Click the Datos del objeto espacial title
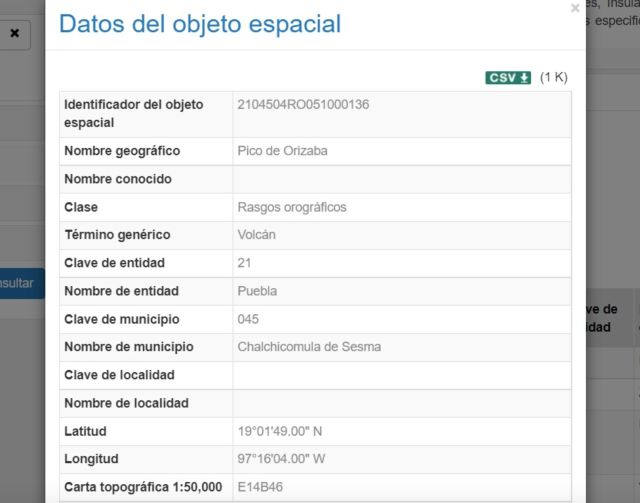The height and width of the screenshot is (503, 640). pos(200,24)
